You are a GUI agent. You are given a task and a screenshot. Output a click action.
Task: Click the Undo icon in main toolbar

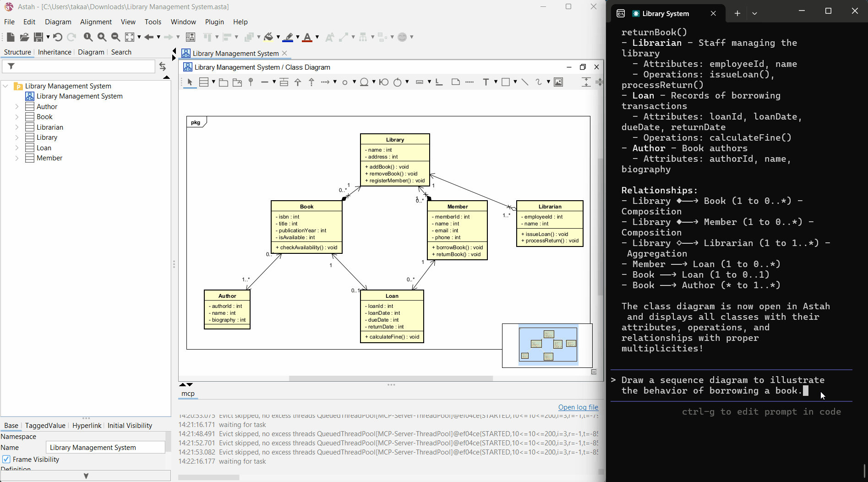pyautogui.click(x=57, y=37)
